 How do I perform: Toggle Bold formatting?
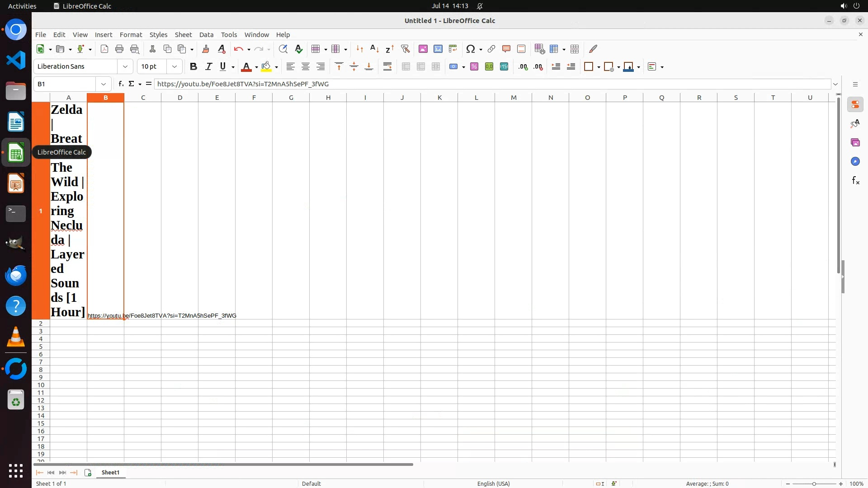point(193,67)
